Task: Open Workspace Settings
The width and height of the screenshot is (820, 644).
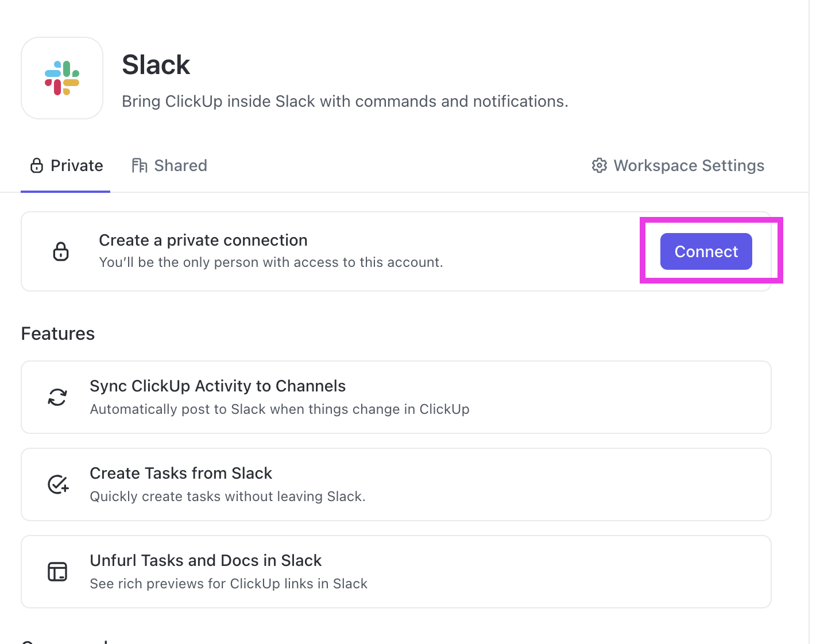Action: (x=678, y=166)
